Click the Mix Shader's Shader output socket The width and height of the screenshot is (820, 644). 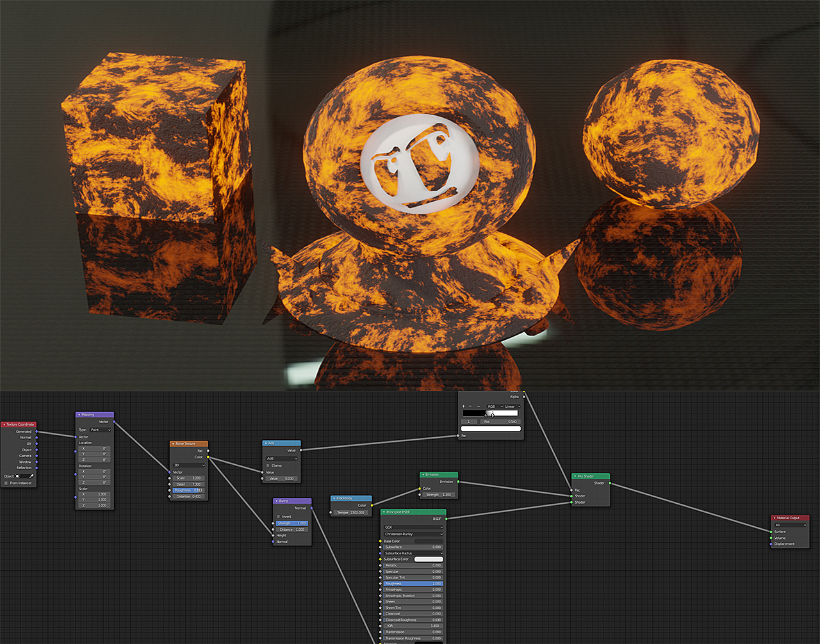(x=610, y=483)
